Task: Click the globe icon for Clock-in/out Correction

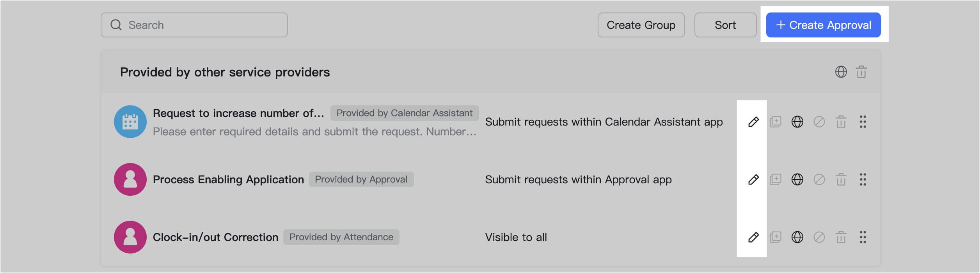Action: click(x=798, y=237)
